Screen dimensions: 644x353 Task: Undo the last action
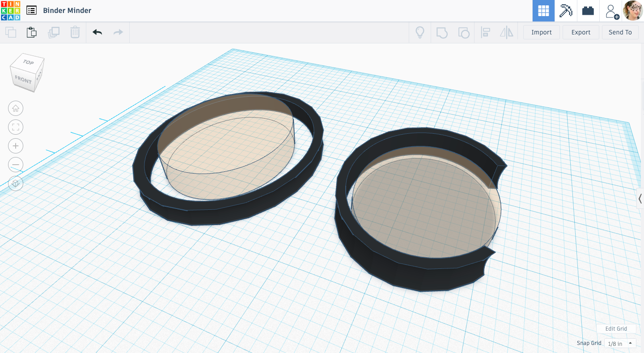coord(97,32)
